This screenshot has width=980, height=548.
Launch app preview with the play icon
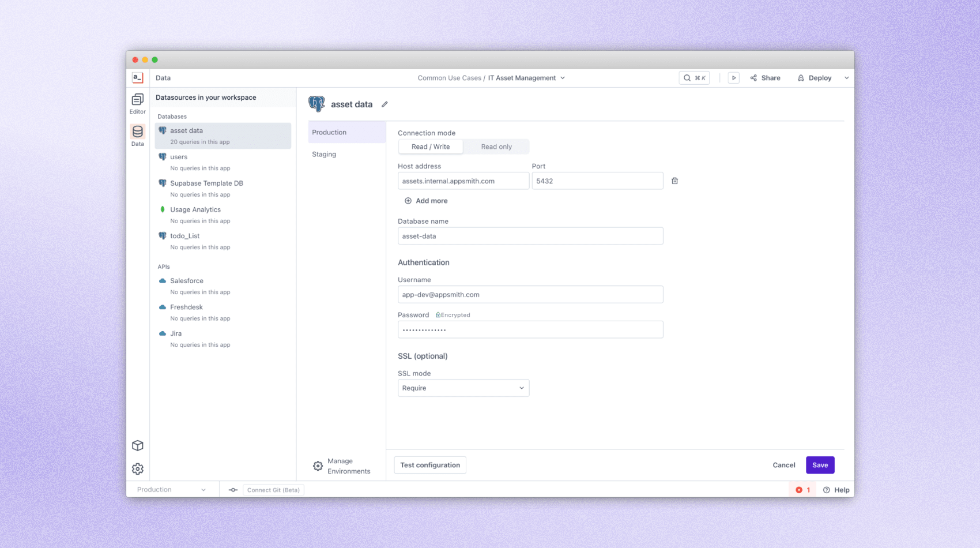point(733,77)
